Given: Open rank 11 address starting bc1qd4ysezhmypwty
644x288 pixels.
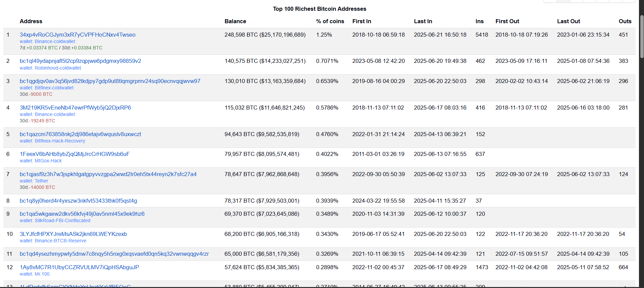Looking at the screenshot, I should (114, 254).
